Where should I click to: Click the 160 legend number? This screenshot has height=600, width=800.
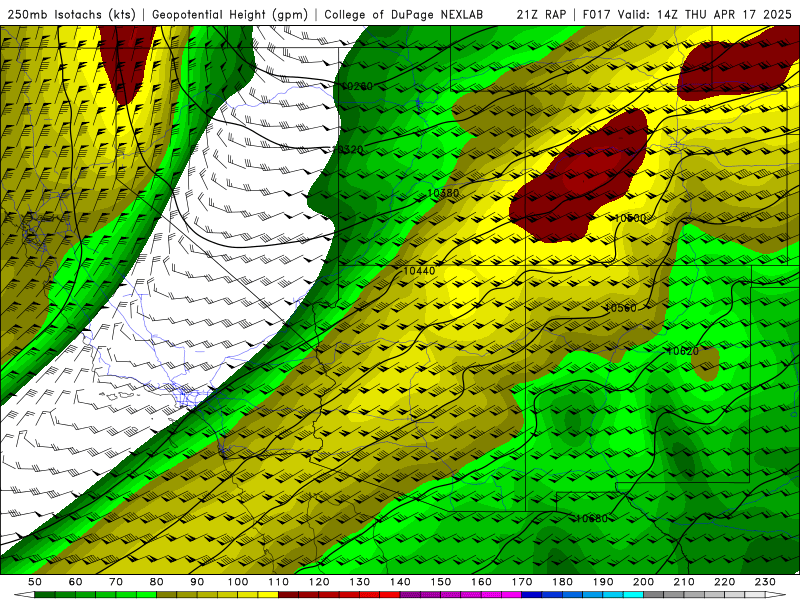pos(481,582)
